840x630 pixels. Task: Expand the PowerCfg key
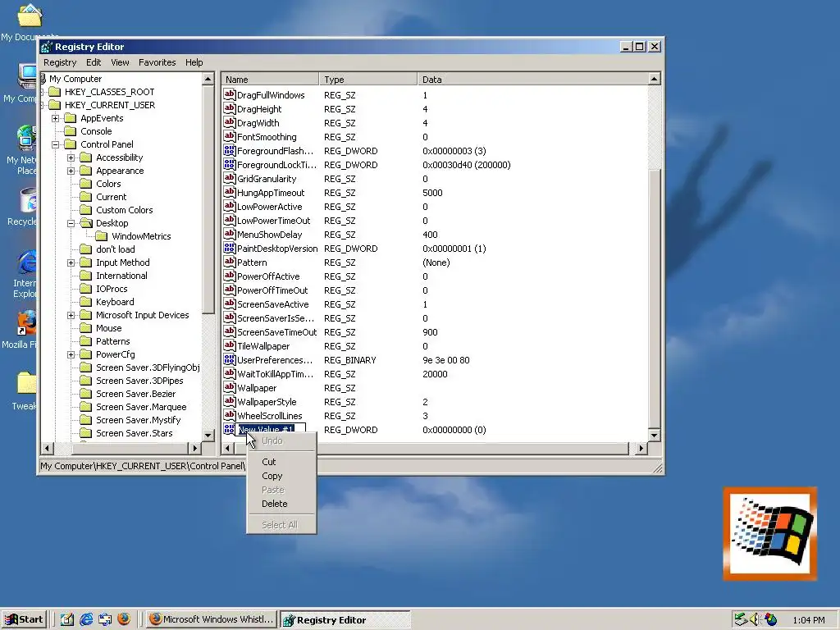tap(71, 354)
